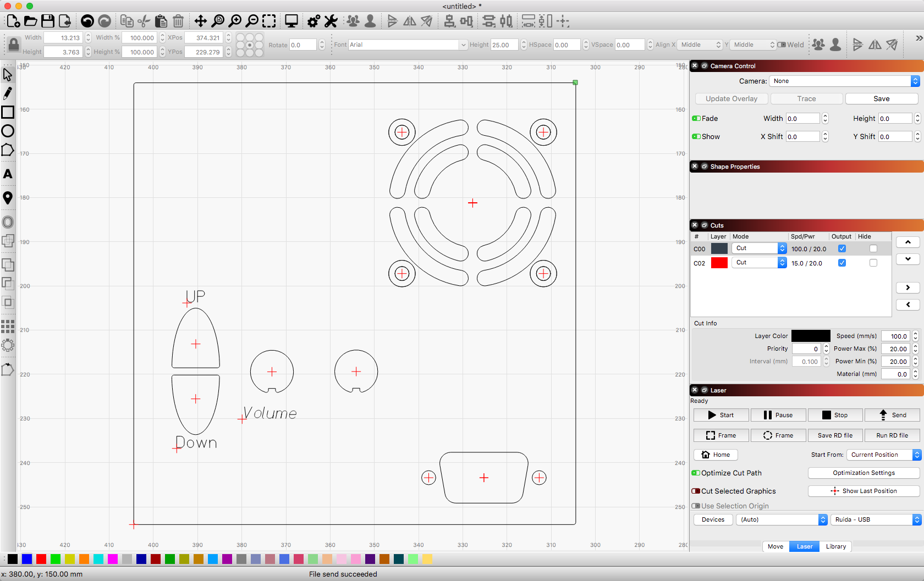Screen dimensions: 924x581
Task: Click the Send button
Action: (x=892, y=415)
